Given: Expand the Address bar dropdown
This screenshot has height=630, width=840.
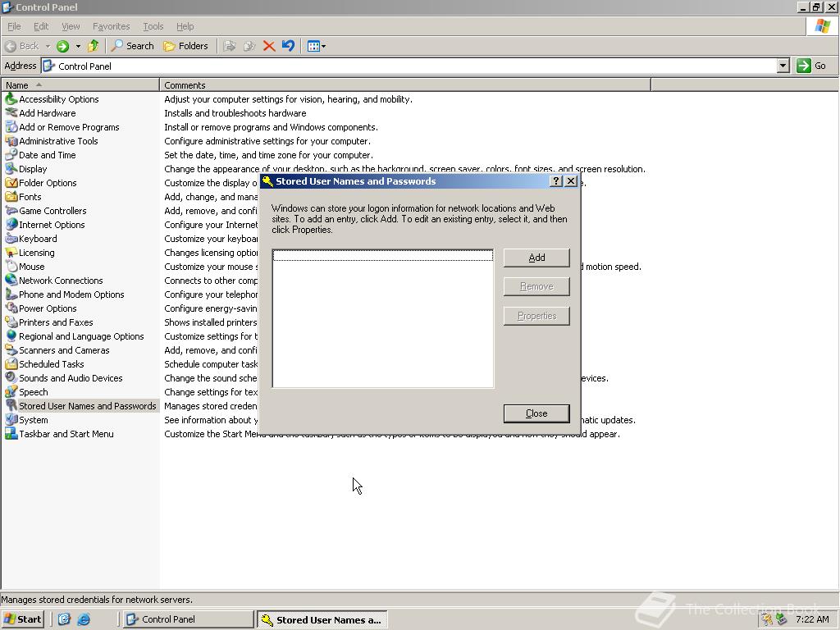Looking at the screenshot, I should [783, 66].
